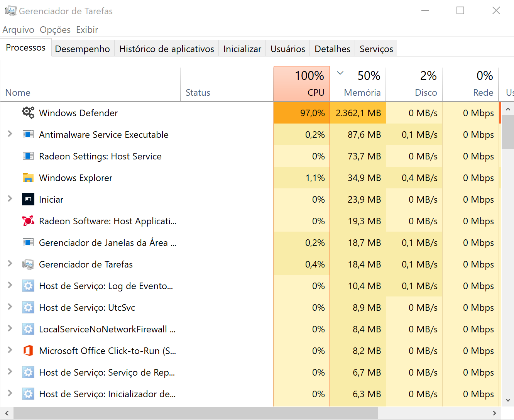Click the UtcSvc service gear icon
This screenshot has width=514, height=420.
pos(28,307)
